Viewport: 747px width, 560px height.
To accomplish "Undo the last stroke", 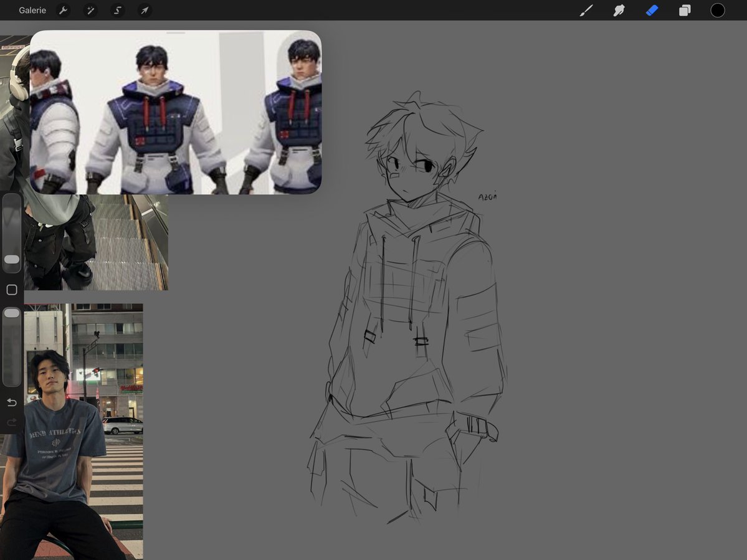I will [x=12, y=402].
